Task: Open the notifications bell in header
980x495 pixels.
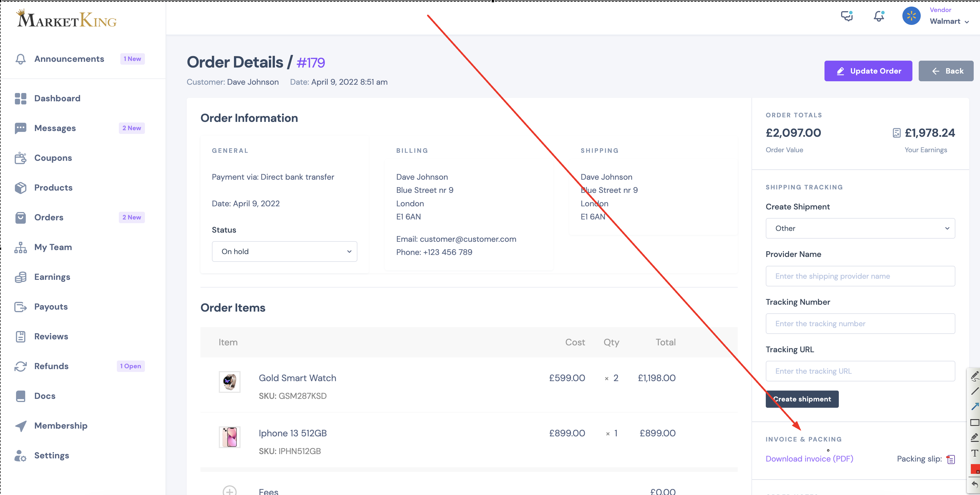Action: [x=879, y=16]
